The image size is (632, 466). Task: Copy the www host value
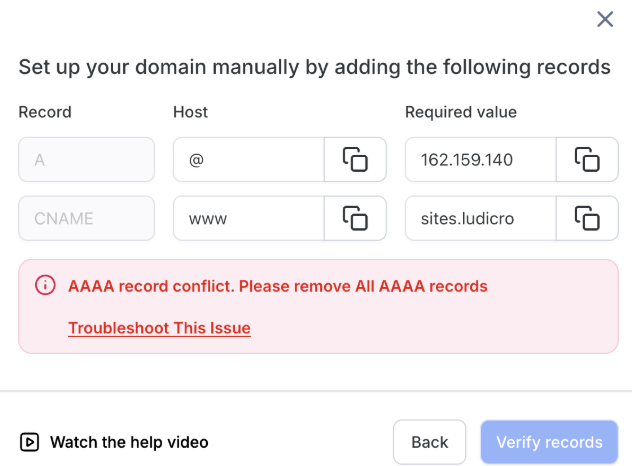tap(355, 218)
